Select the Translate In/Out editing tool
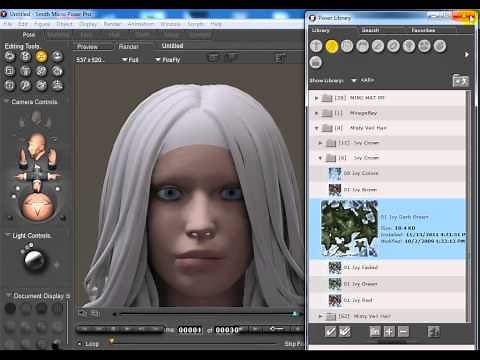The image size is (480, 360). pos(57,57)
